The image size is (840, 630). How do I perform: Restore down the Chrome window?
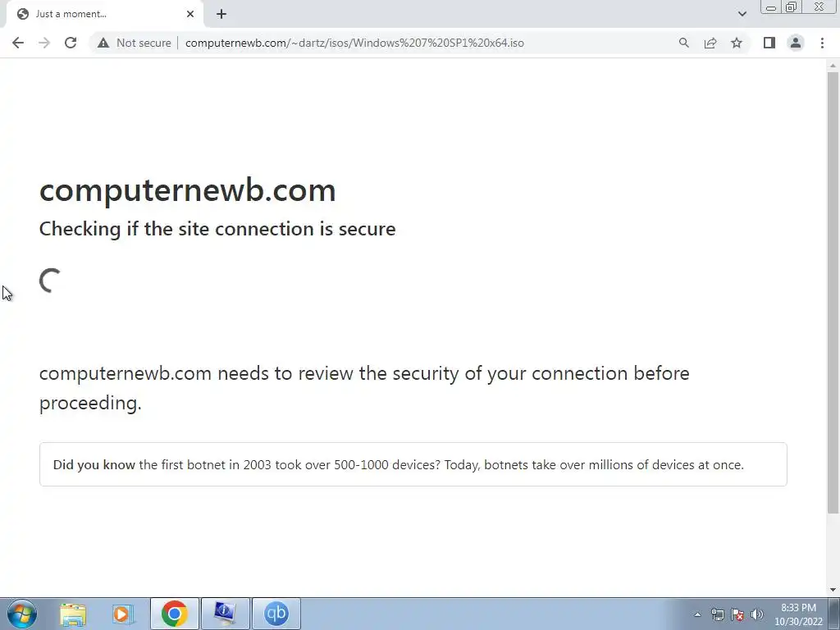(791, 7)
